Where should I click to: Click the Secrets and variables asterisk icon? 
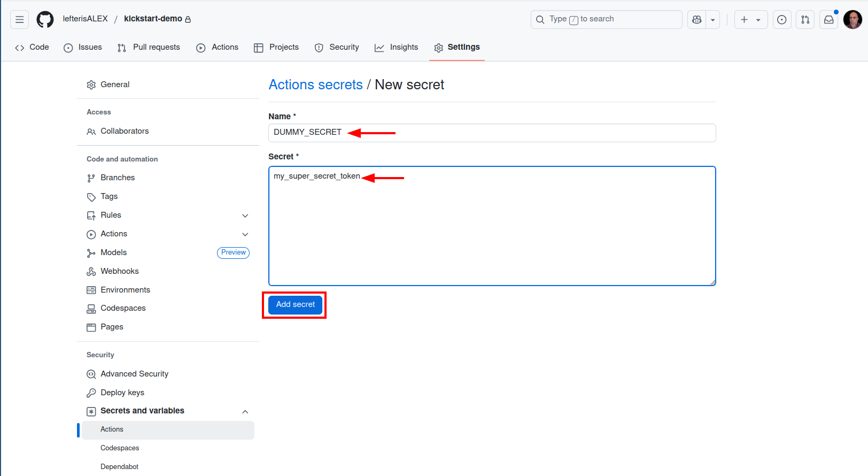click(x=91, y=411)
